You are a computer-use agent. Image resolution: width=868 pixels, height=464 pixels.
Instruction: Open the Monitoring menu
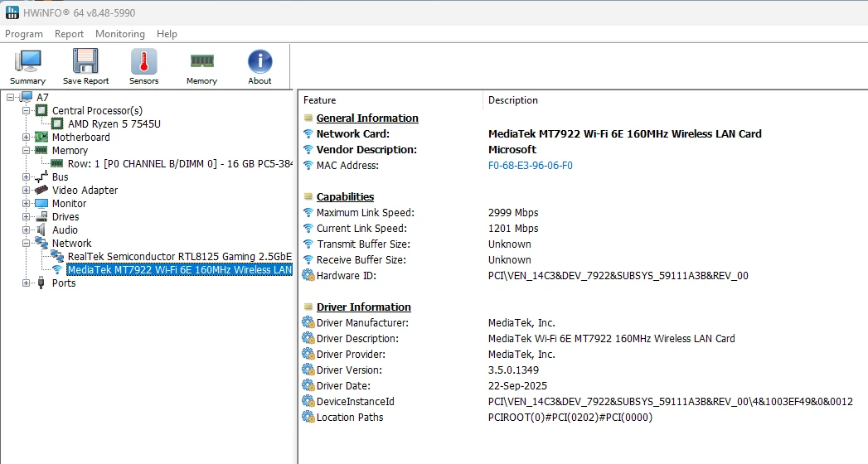pos(120,34)
